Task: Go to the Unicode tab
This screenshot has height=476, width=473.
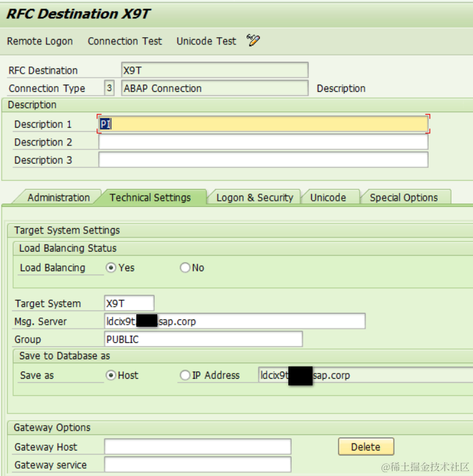Action: (328, 198)
